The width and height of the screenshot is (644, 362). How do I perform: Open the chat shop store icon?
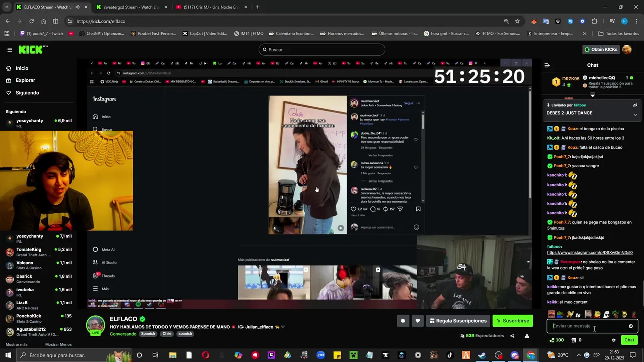pos(576,340)
